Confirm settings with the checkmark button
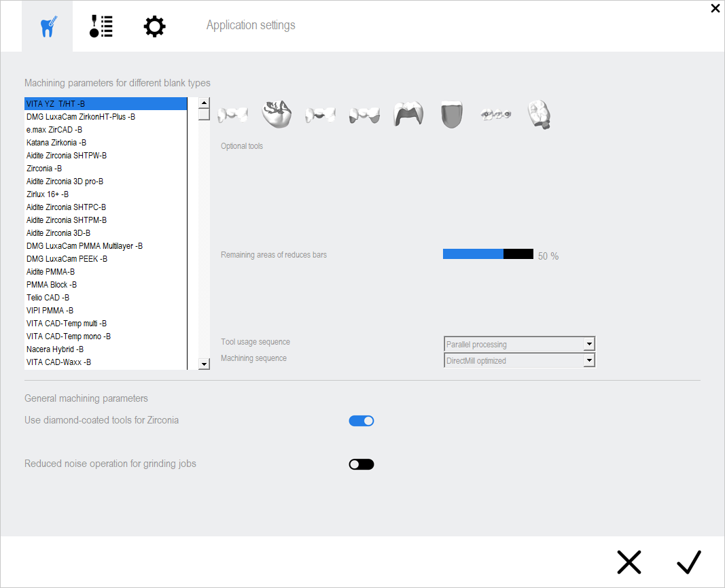The height and width of the screenshot is (588, 725). (x=688, y=562)
